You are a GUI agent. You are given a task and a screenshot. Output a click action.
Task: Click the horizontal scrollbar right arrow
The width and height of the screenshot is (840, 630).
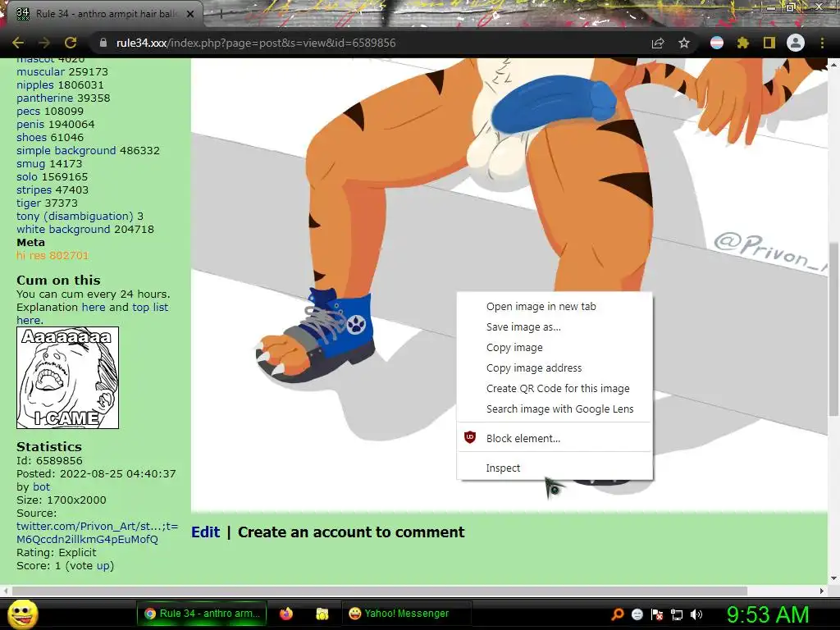pyautogui.click(x=822, y=591)
